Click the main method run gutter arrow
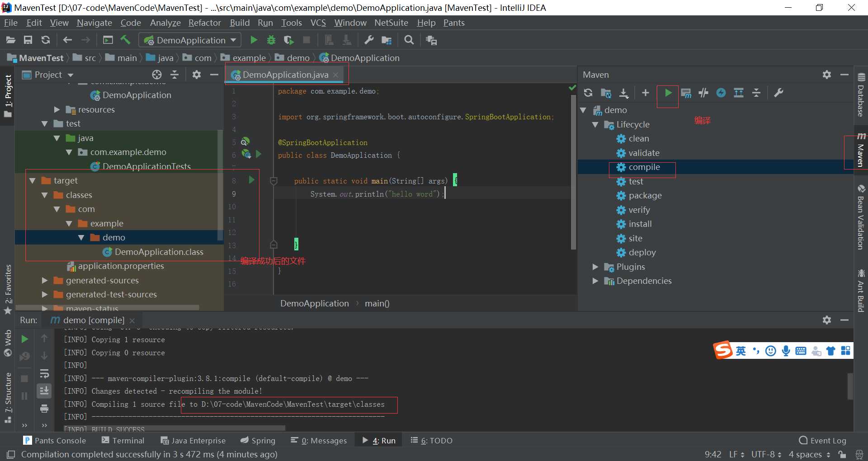 (252, 180)
